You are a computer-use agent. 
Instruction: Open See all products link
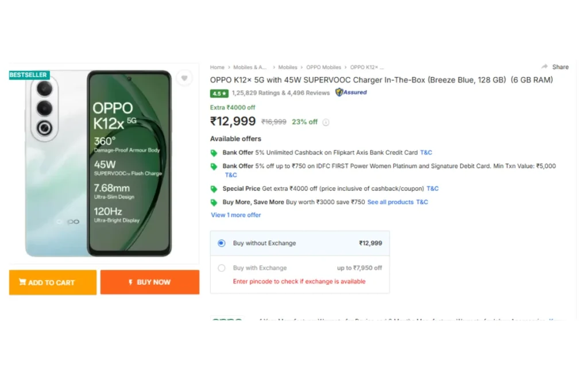(390, 202)
